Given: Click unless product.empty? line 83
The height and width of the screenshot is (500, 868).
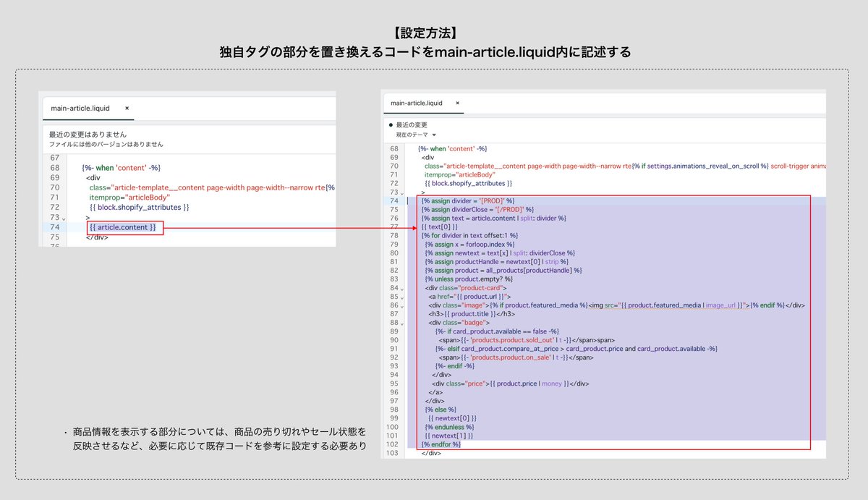Looking at the screenshot, I should [x=469, y=279].
